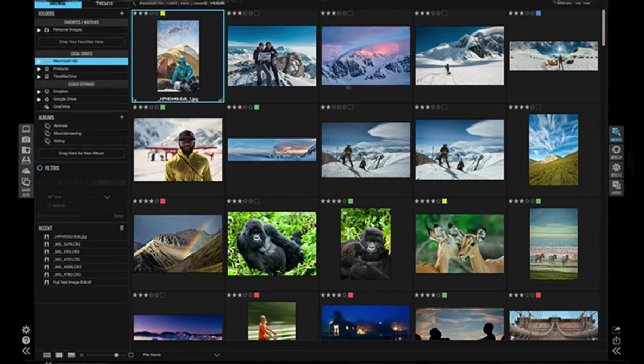The image size is (644, 364).
Task: Toggle empty color label on large gorilla photo
Action: click(x=257, y=201)
